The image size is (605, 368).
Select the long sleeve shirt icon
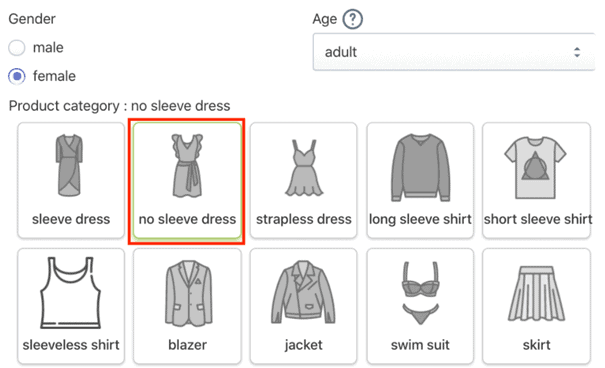421,167
